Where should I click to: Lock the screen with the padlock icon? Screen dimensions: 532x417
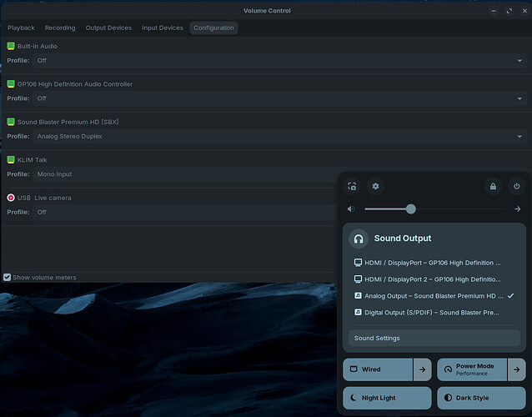pos(493,186)
